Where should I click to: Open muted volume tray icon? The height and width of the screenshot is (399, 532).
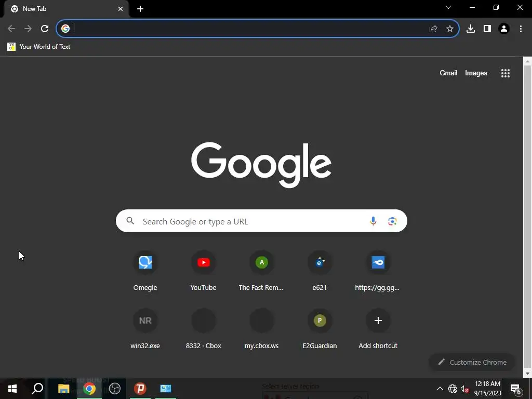(464, 389)
